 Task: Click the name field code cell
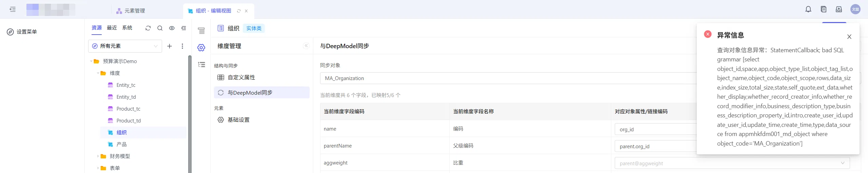point(385,129)
